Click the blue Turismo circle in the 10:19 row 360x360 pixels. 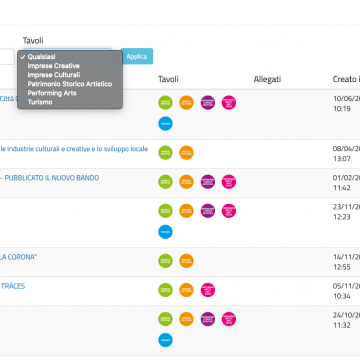pos(165,123)
